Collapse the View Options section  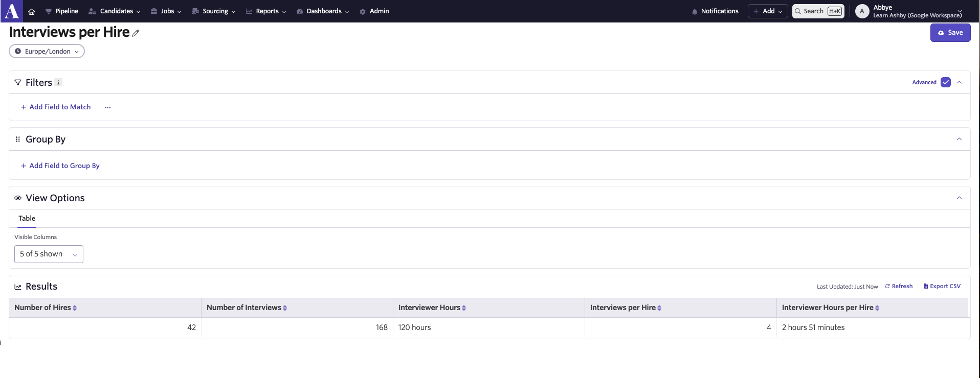tap(960, 198)
